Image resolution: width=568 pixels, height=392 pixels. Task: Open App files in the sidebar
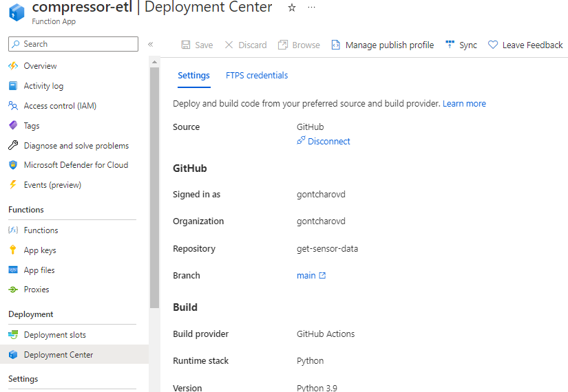pos(39,270)
